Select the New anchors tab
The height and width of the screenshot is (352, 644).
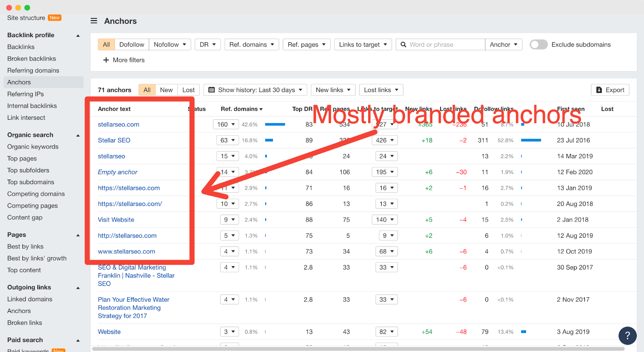pos(166,90)
